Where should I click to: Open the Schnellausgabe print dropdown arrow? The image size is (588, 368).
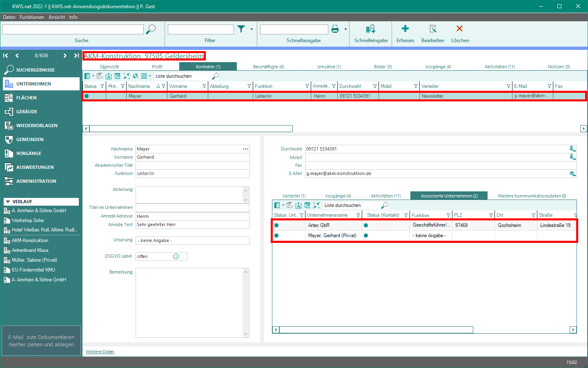click(345, 29)
